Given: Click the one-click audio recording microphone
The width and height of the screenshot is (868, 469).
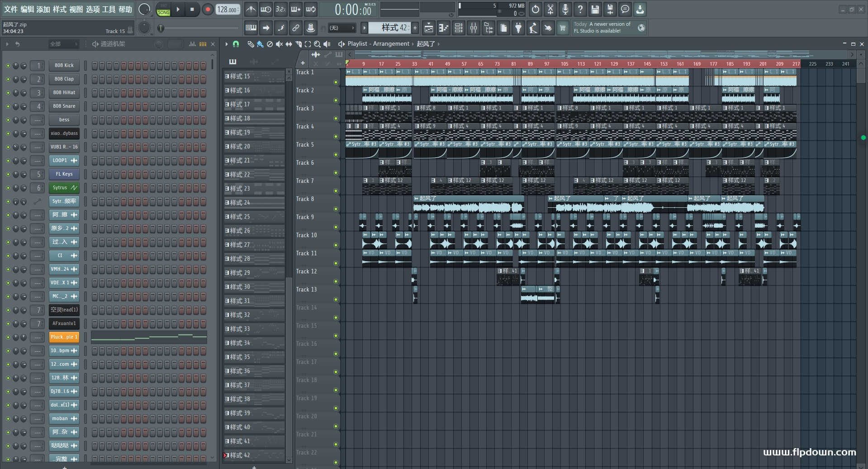Looking at the screenshot, I should coord(565,9).
